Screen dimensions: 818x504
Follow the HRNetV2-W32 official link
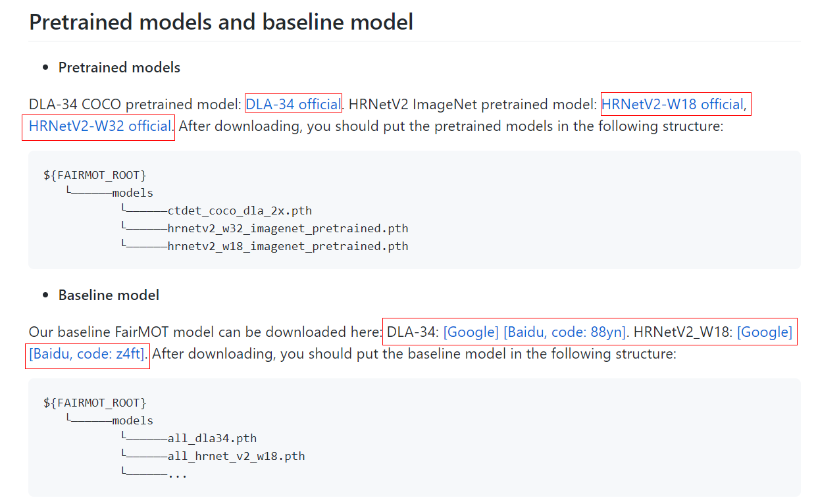100,126
